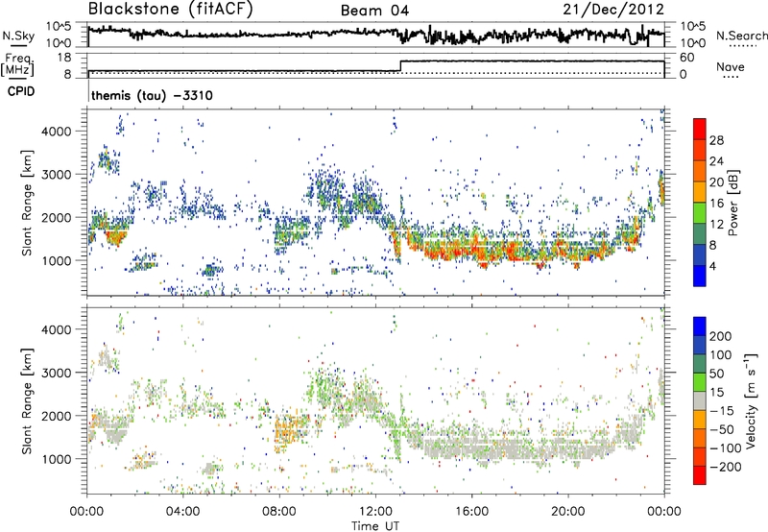Viewport: 768px width, 532px height.
Task: Click the "Power [dB]" color bar title
Action: coord(733,203)
